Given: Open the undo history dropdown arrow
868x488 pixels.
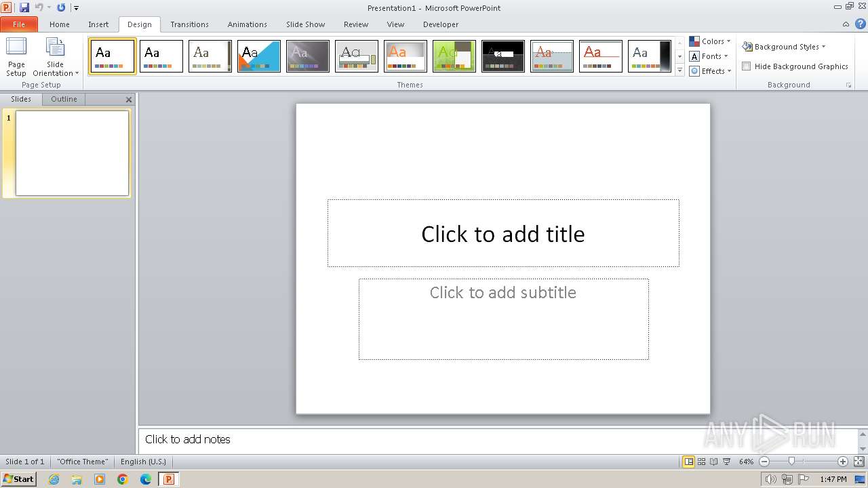Looking at the screenshot, I should tap(49, 8).
